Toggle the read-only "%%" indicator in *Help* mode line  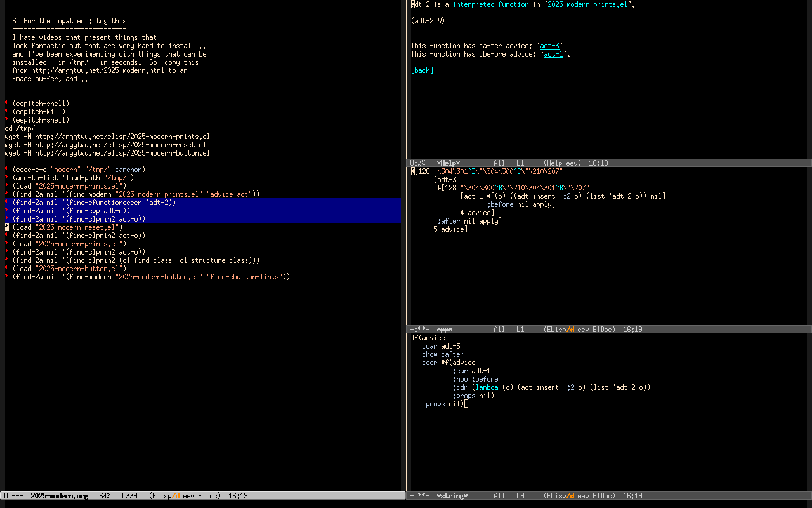(x=422, y=163)
